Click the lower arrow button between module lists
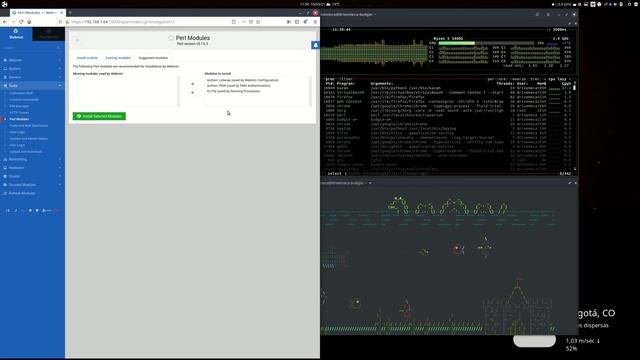 pos(193,93)
